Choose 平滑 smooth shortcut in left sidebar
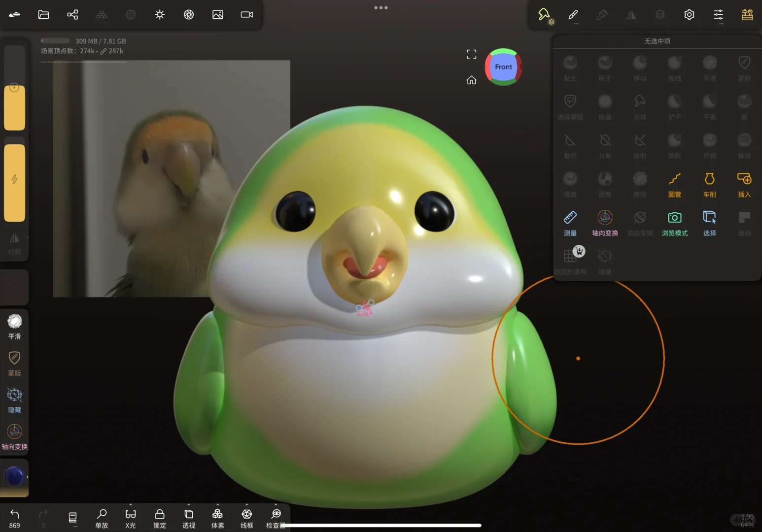Viewport: 762px width, 532px height. coord(15,327)
